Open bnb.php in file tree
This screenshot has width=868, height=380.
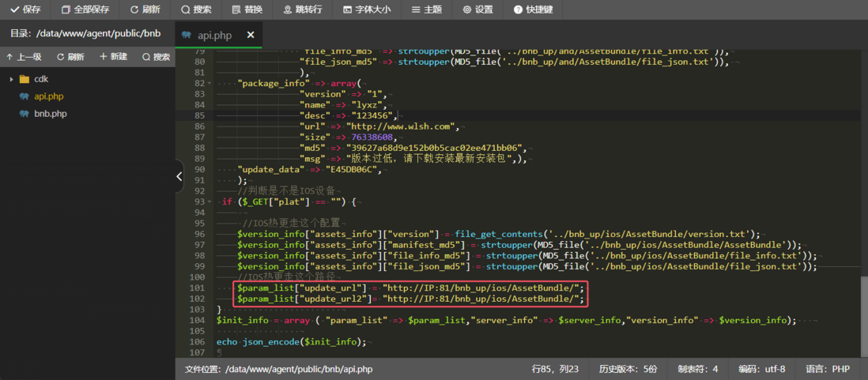tap(50, 114)
